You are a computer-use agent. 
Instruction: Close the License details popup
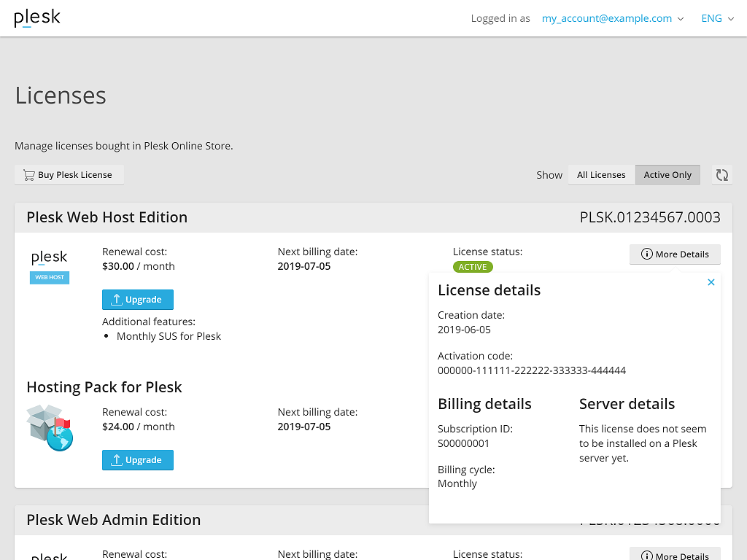tap(711, 282)
